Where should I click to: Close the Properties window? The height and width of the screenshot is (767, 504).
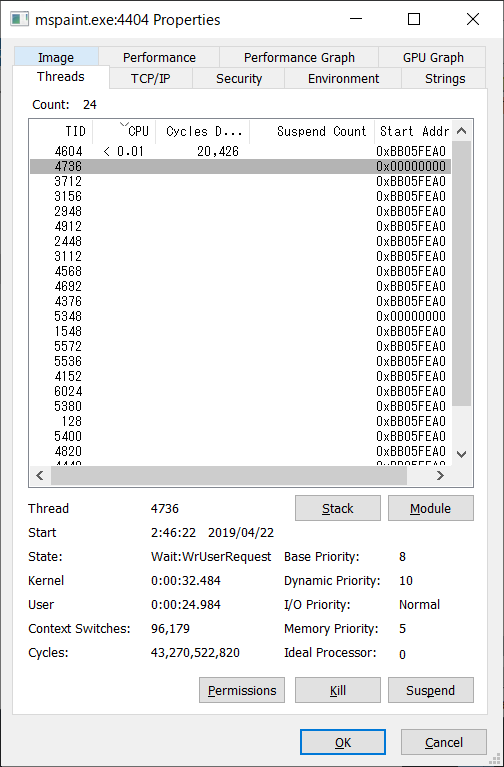pyautogui.click(x=473, y=19)
